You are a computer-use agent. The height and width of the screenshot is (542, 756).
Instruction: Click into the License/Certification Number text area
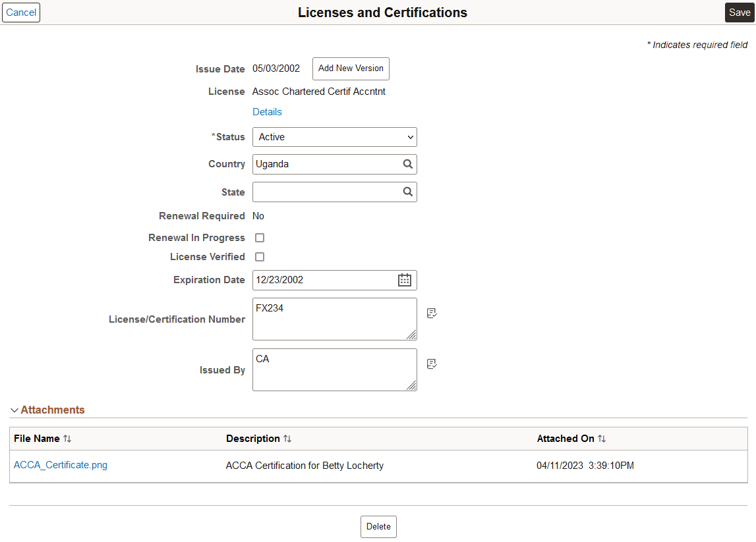335,319
